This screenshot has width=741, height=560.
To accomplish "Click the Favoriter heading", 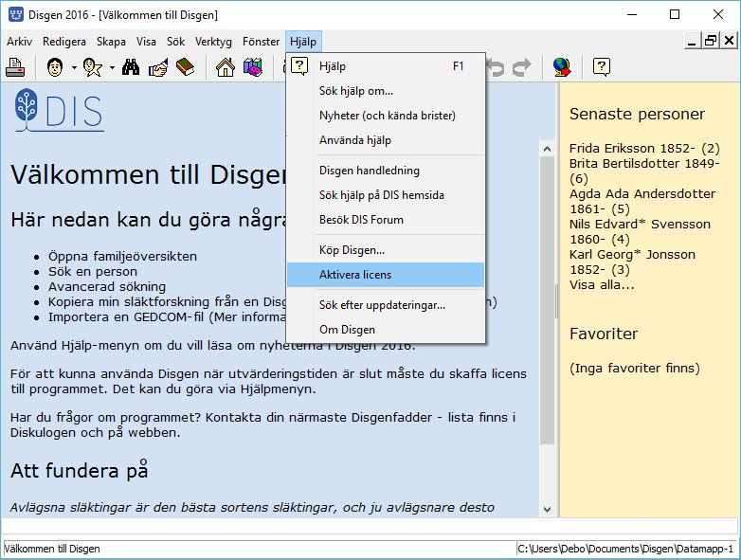I will [604, 334].
